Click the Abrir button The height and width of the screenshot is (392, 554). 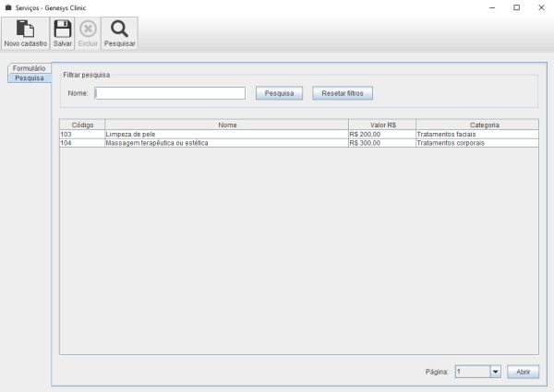click(523, 372)
